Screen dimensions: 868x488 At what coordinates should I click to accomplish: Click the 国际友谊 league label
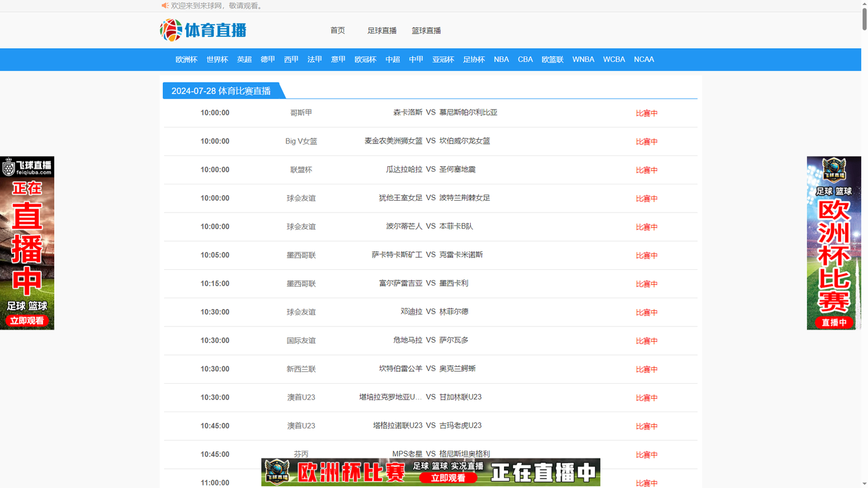click(x=301, y=340)
